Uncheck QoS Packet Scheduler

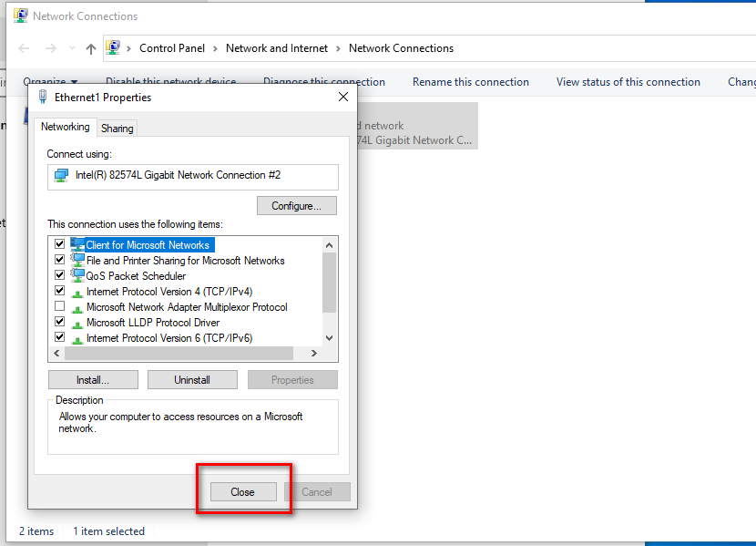pos(60,275)
